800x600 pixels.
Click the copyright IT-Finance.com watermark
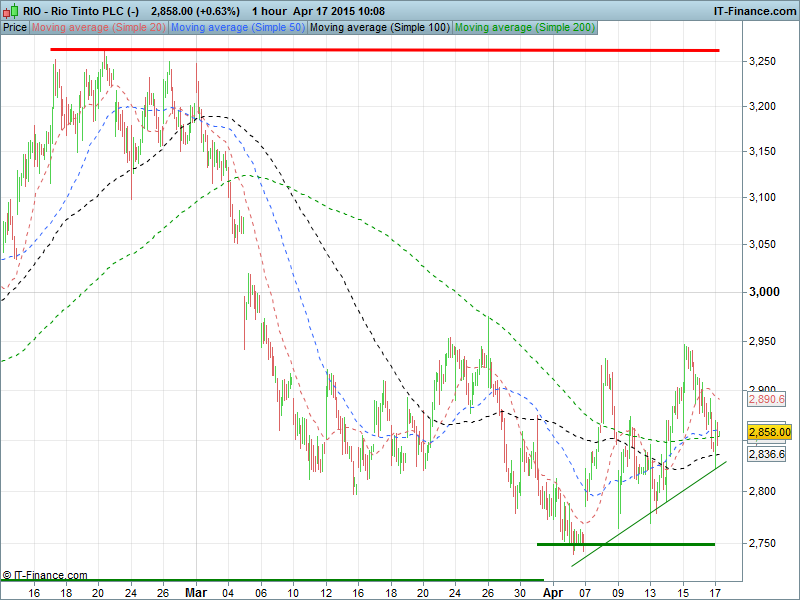[45, 575]
